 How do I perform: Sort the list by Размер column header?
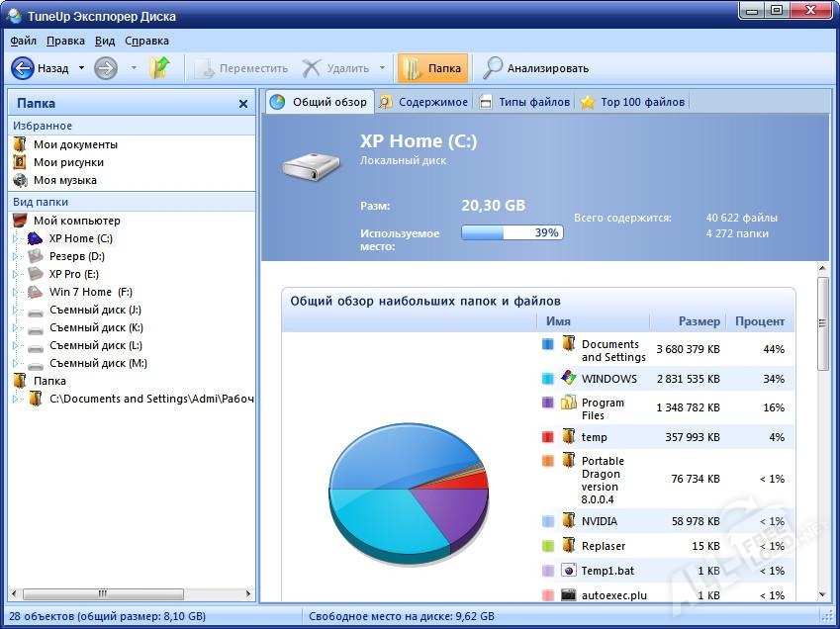click(x=699, y=321)
